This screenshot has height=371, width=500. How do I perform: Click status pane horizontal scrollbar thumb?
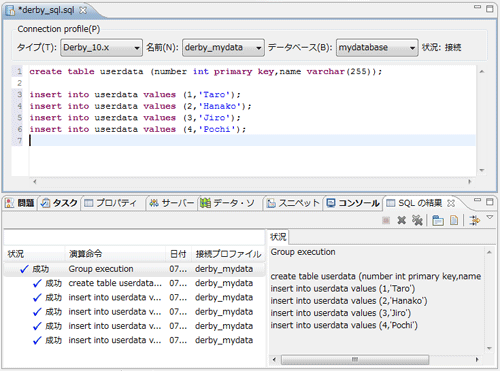pos(355,360)
